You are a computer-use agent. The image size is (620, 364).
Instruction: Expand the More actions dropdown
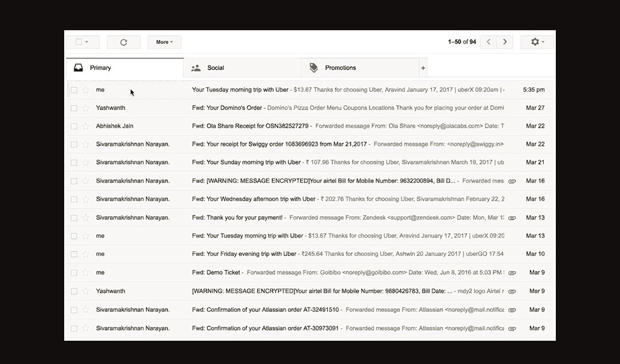[164, 42]
